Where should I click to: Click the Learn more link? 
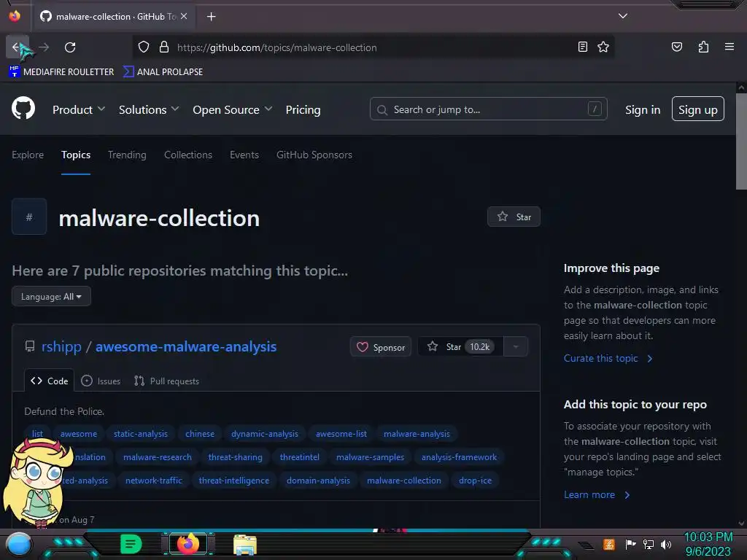[x=597, y=495]
